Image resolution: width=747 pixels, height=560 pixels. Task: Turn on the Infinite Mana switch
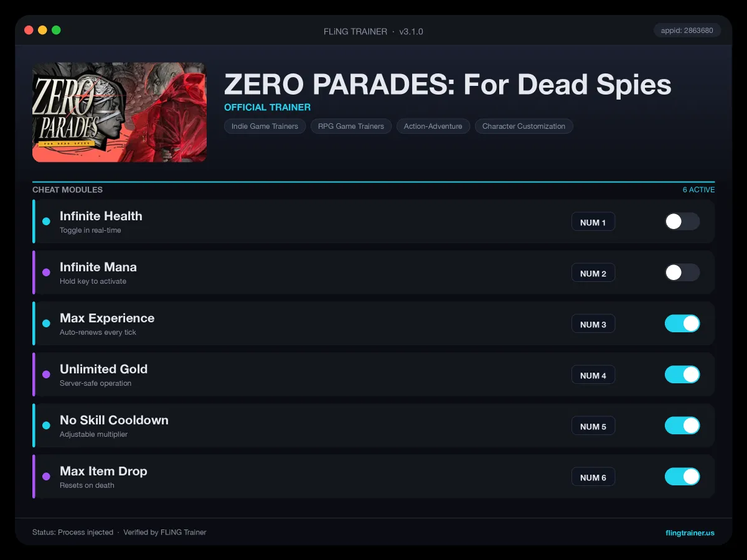682,273
